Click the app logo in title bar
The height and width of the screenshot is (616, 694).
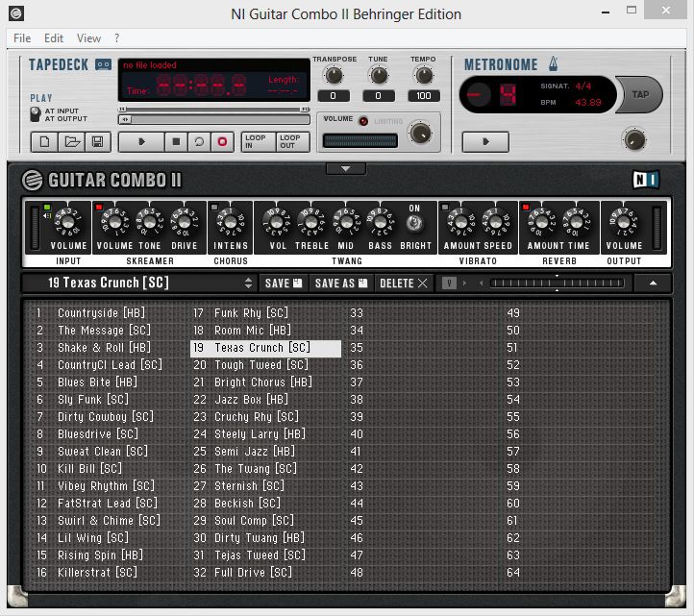16,13
